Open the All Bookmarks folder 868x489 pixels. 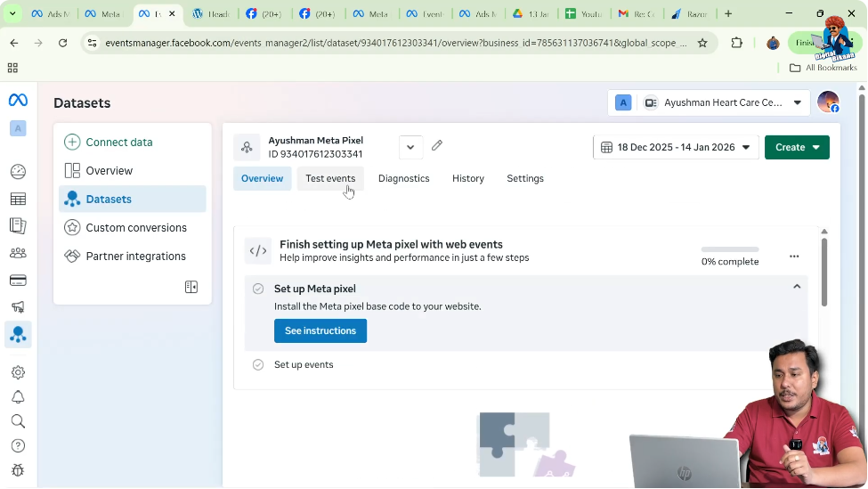[x=823, y=68]
